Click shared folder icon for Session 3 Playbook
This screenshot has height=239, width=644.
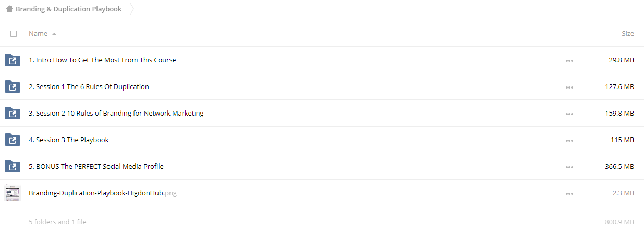pyautogui.click(x=13, y=140)
